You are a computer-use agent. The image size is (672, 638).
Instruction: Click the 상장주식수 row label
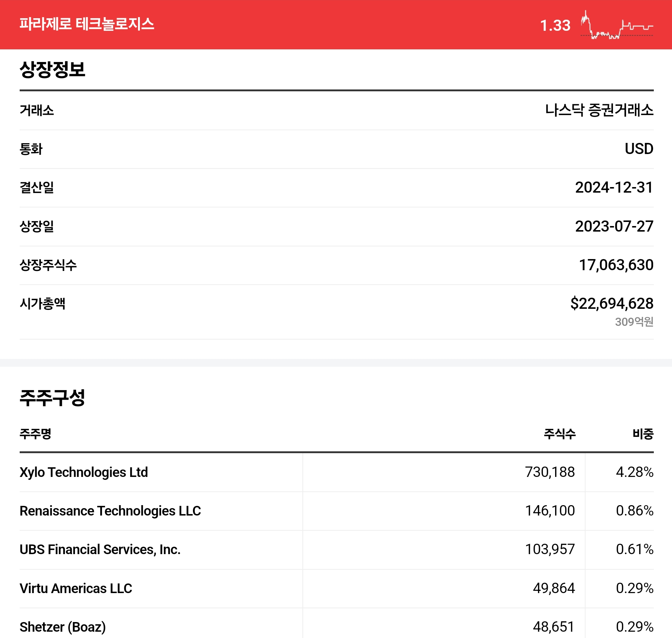[48, 265]
